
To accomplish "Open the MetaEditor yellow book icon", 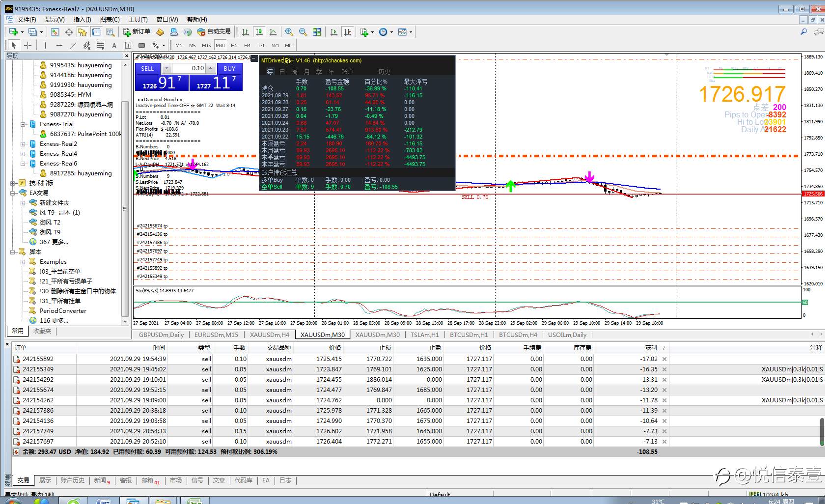I will (160, 32).
